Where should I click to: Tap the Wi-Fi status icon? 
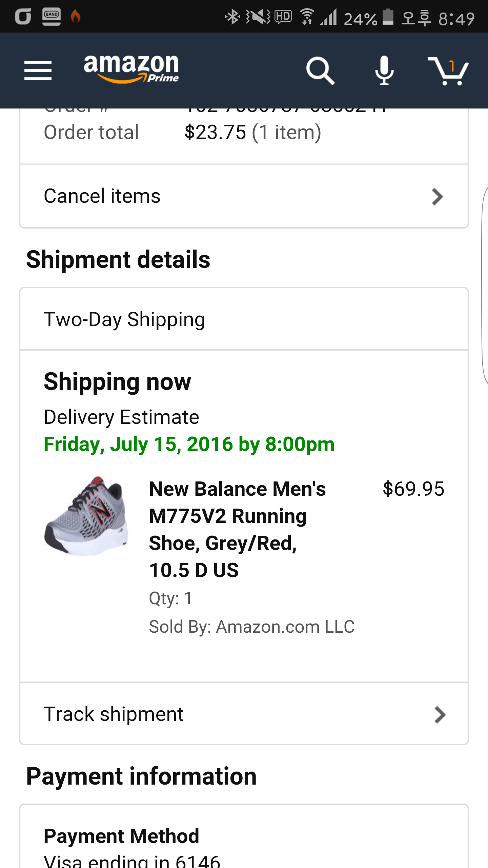pos(307,17)
